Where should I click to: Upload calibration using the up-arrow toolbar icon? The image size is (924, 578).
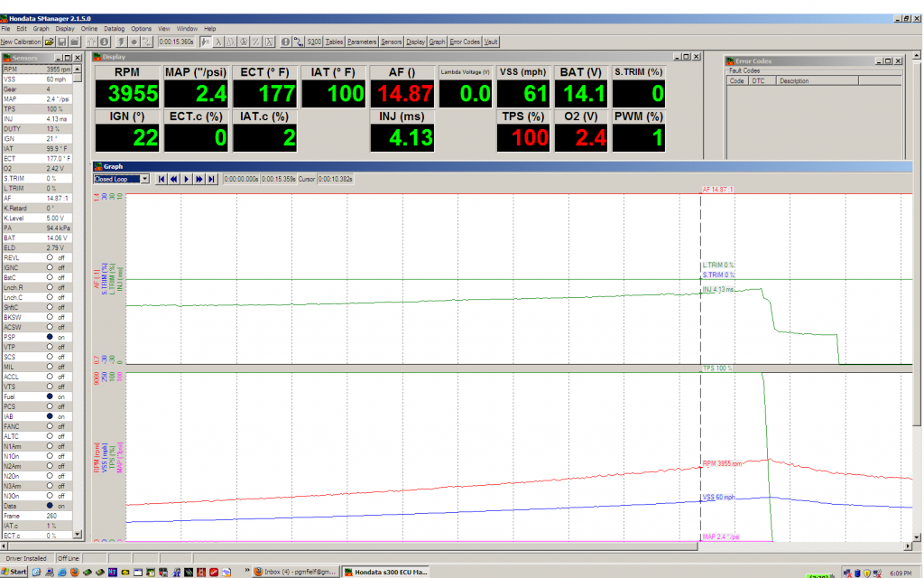[x=91, y=42]
